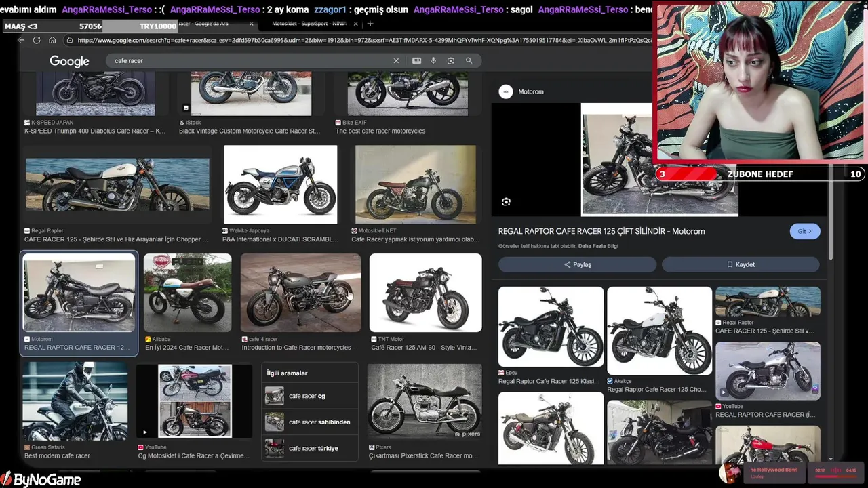Image resolution: width=868 pixels, height=488 pixels.
Task: Select related search cafe racer cg
Action: (x=309, y=396)
